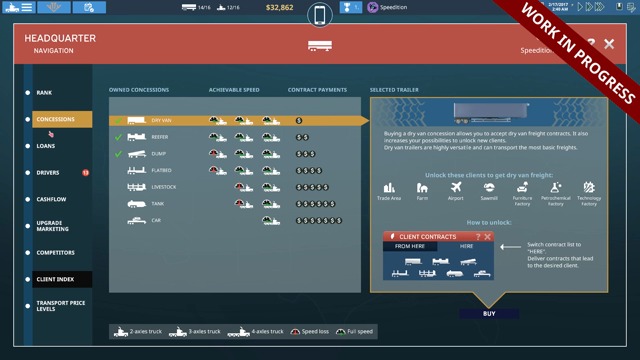Open the Loans navigation item

[x=46, y=146]
